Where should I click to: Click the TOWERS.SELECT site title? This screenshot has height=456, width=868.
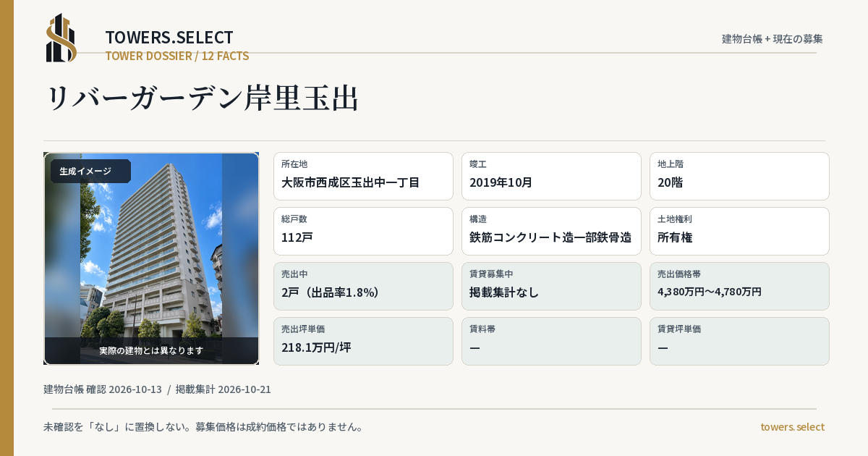(169, 38)
